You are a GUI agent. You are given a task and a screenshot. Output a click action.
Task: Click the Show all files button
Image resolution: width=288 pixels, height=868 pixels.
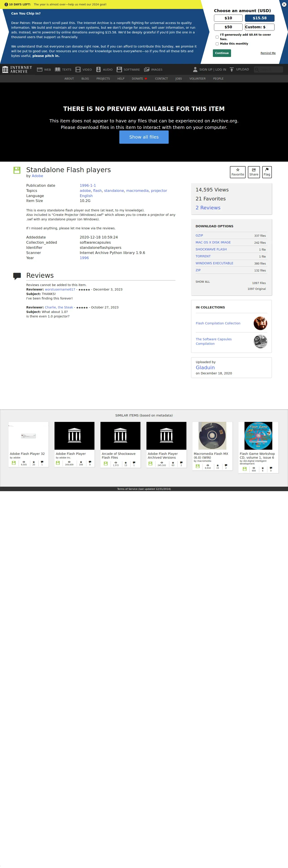[144, 137]
